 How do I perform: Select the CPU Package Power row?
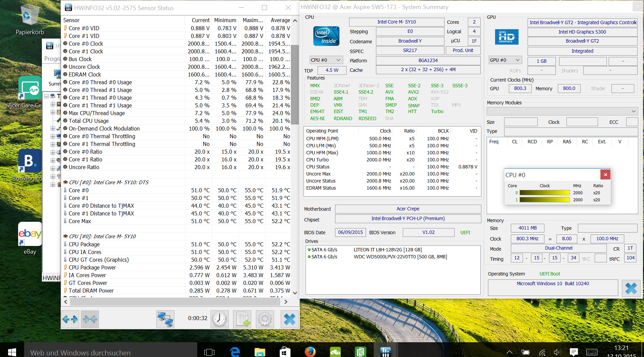tap(177, 267)
